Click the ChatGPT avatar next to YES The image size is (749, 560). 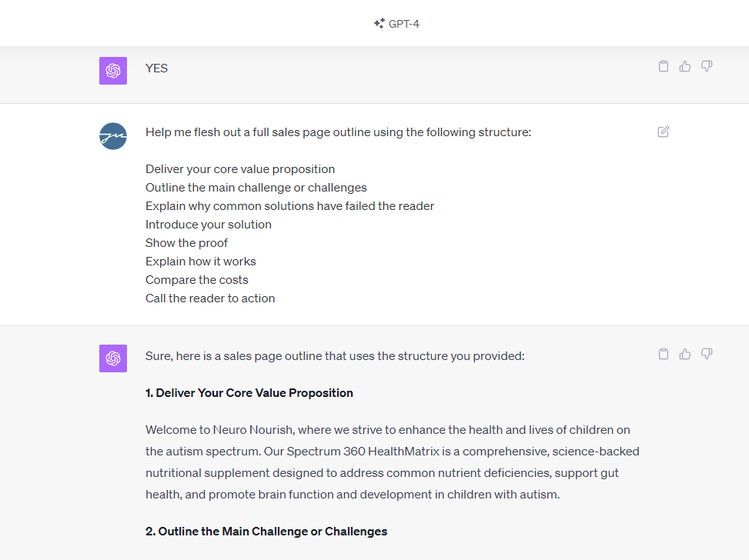click(x=113, y=71)
